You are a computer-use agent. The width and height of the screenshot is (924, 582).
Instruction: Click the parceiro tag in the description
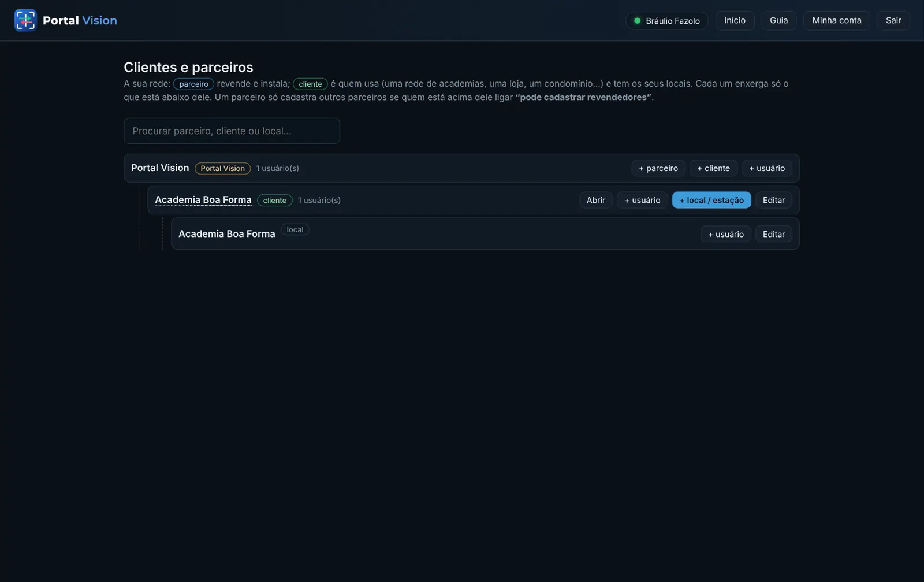[x=193, y=84]
